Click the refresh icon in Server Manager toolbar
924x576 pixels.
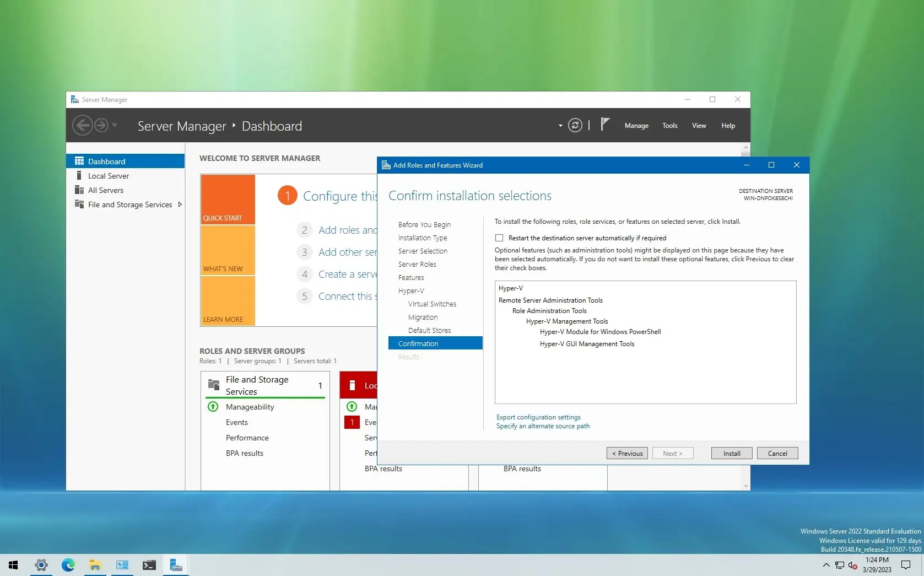coord(575,125)
